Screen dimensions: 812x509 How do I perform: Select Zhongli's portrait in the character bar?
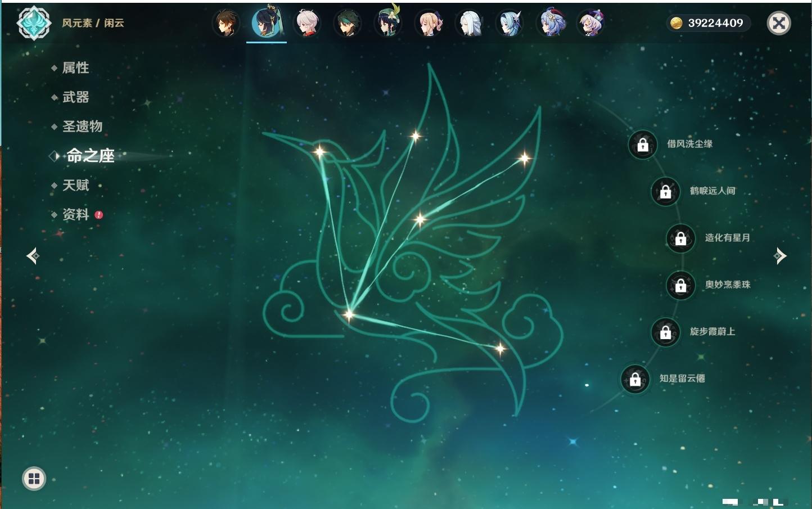tap(226, 24)
